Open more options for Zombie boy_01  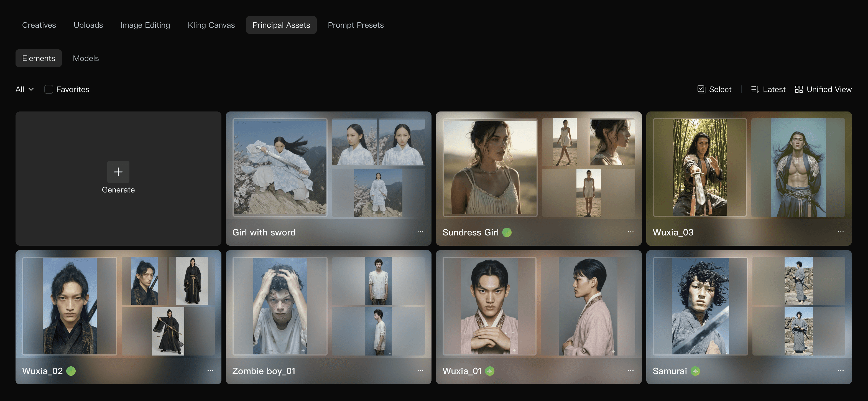tap(420, 370)
